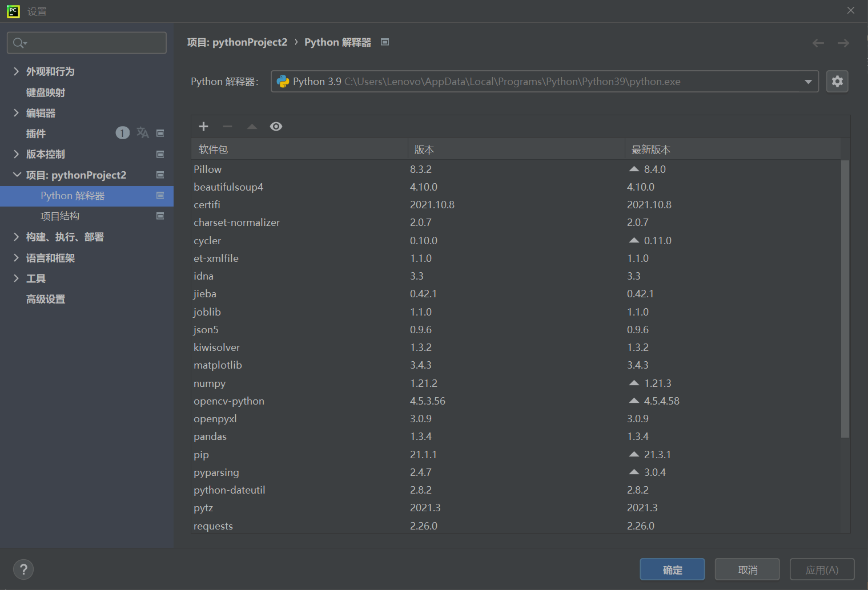The image size is (868, 590).
Task: Select the matplotlib package row
Action: click(x=516, y=365)
